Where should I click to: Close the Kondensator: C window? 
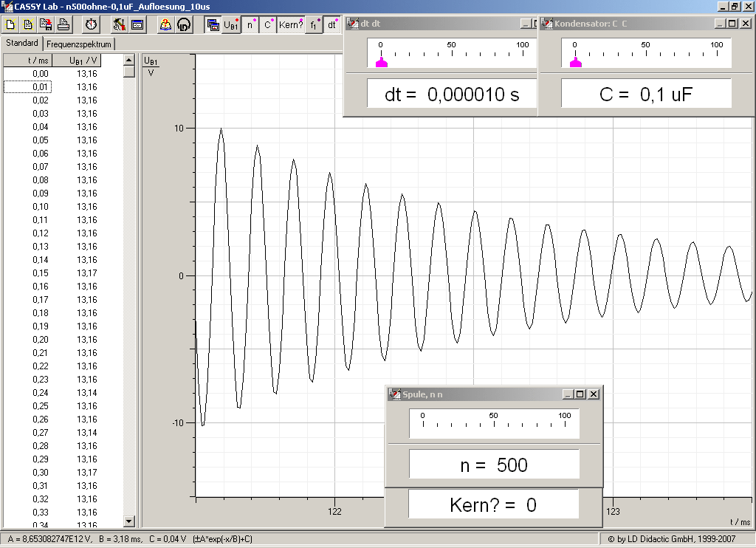click(746, 24)
